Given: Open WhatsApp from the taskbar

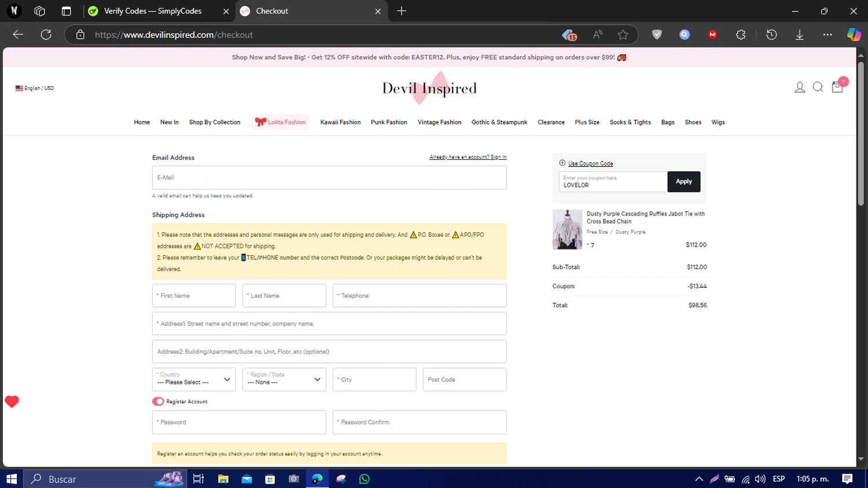Looking at the screenshot, I should (x=365, y=479).
